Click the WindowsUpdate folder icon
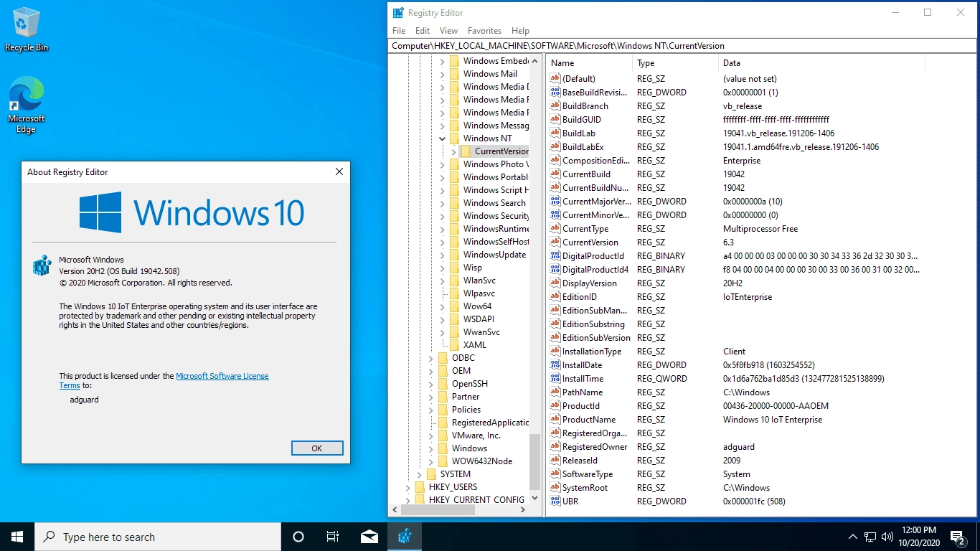 (454, 255)
